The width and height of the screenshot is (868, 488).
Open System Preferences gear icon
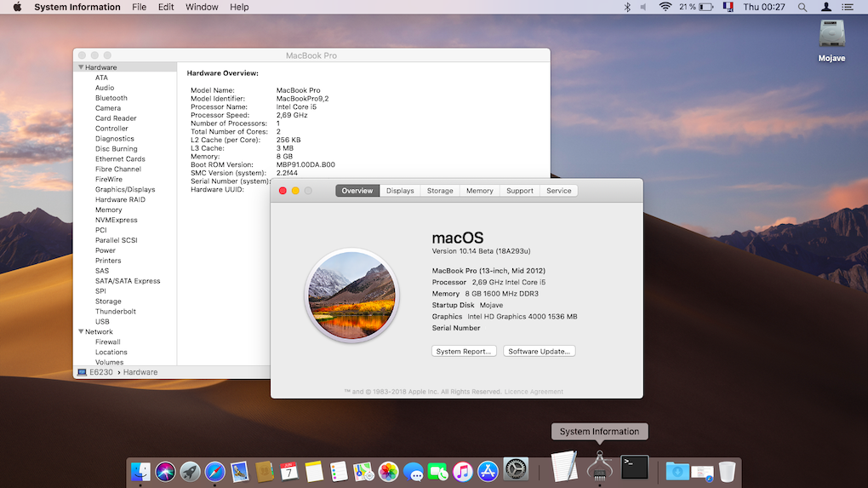point(516,469)
